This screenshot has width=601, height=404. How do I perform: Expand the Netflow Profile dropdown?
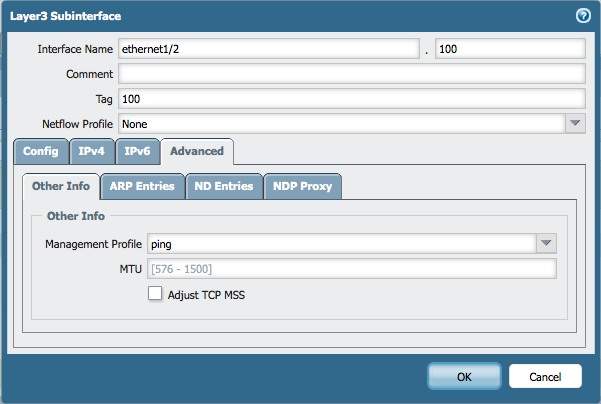click(x=574, y=123)
